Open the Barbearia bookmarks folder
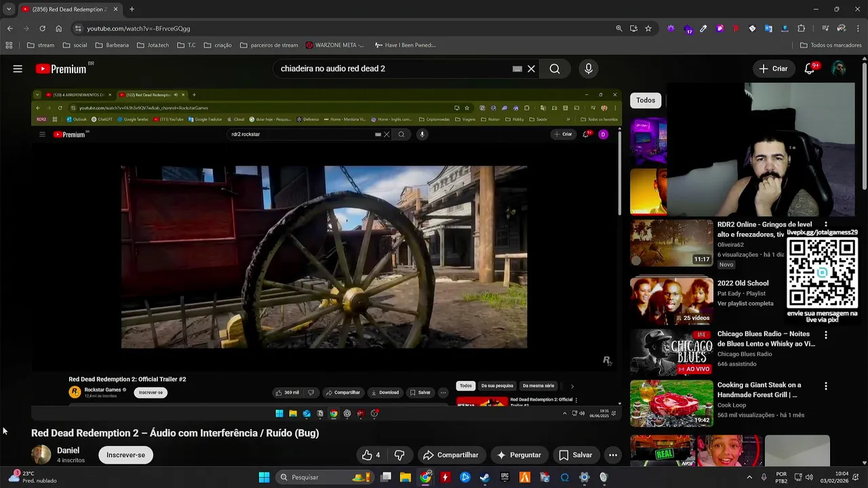 click(x=112, y=45)
